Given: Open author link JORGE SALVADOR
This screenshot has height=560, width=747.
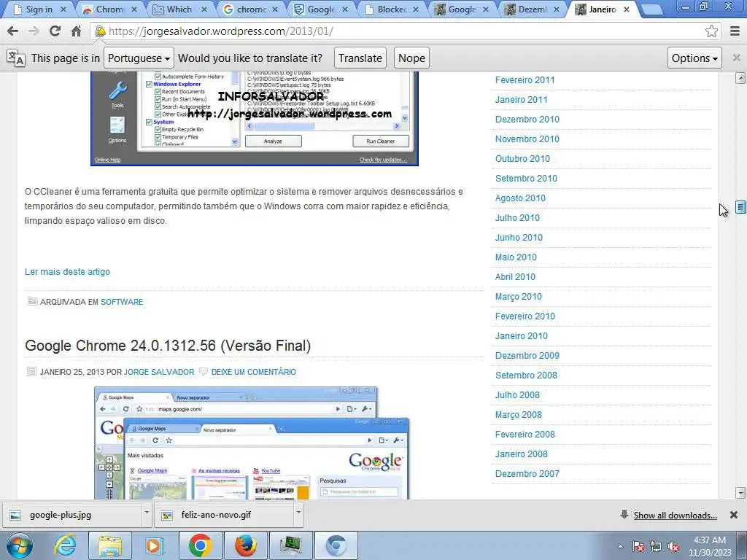Looking at the screenshot, I should 159,372.
